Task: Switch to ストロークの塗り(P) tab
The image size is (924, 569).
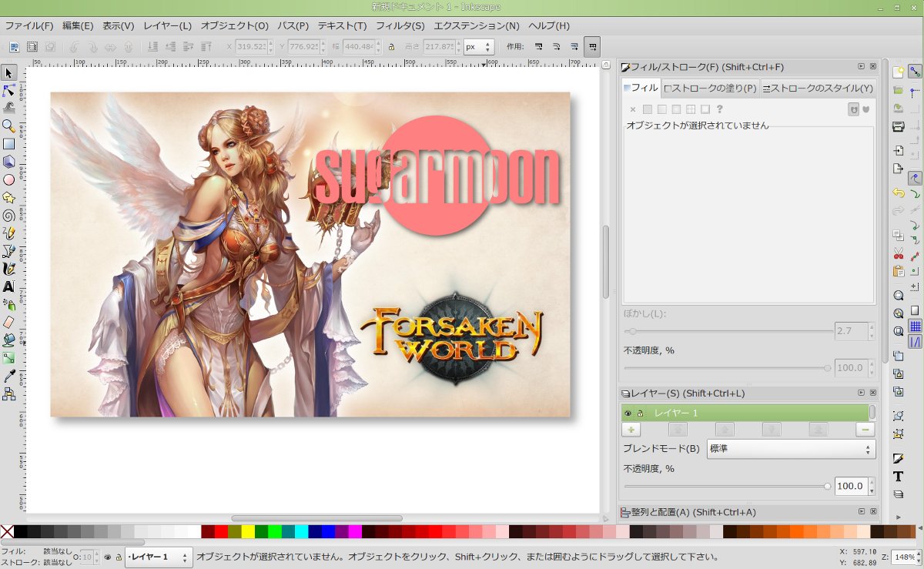Action: (711, 89)
